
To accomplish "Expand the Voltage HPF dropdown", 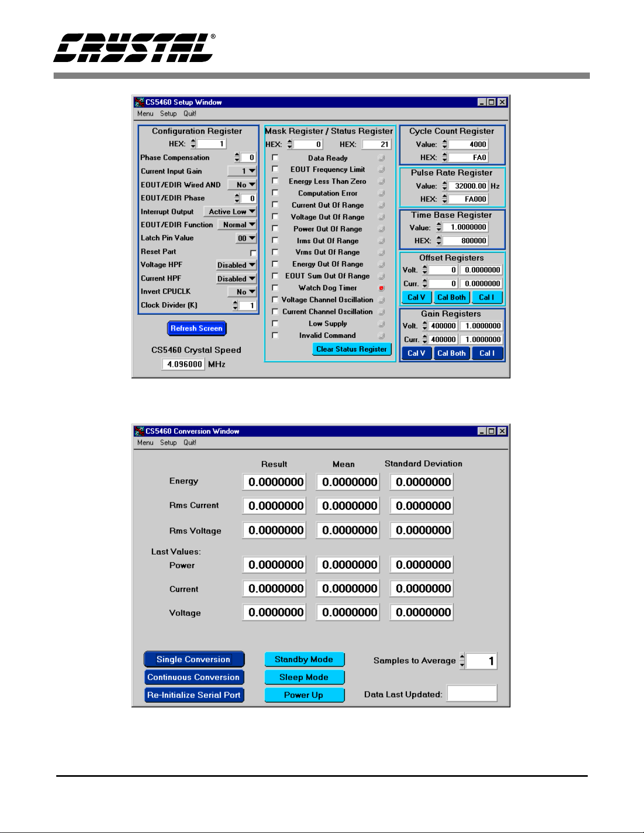I will 237,265.
